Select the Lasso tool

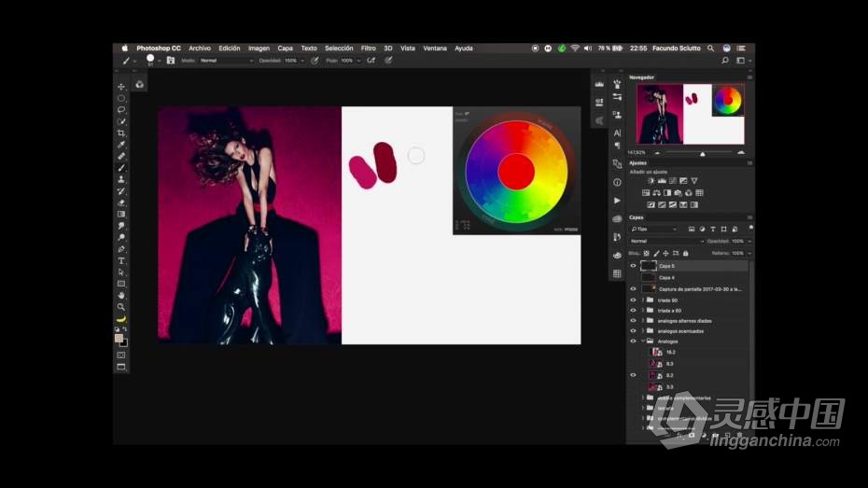[121, 110]
